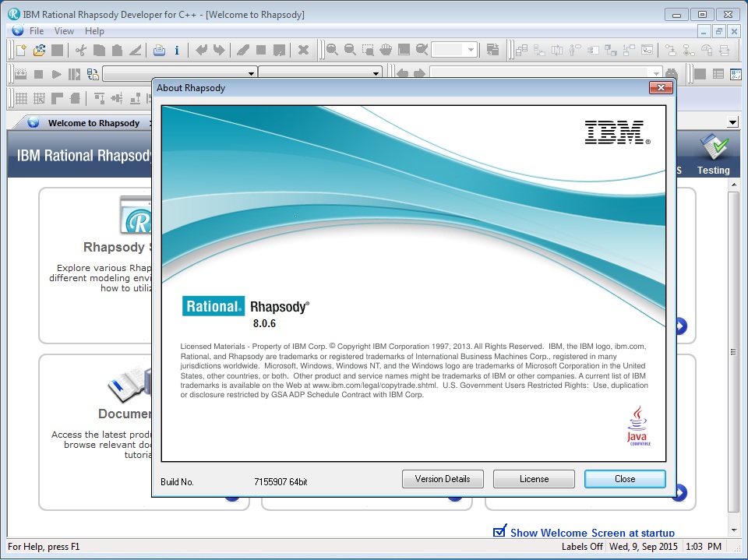Click the Rhapsody card heading on welcome page
This screenshot has height=560, width=748.
click(118, 247)
